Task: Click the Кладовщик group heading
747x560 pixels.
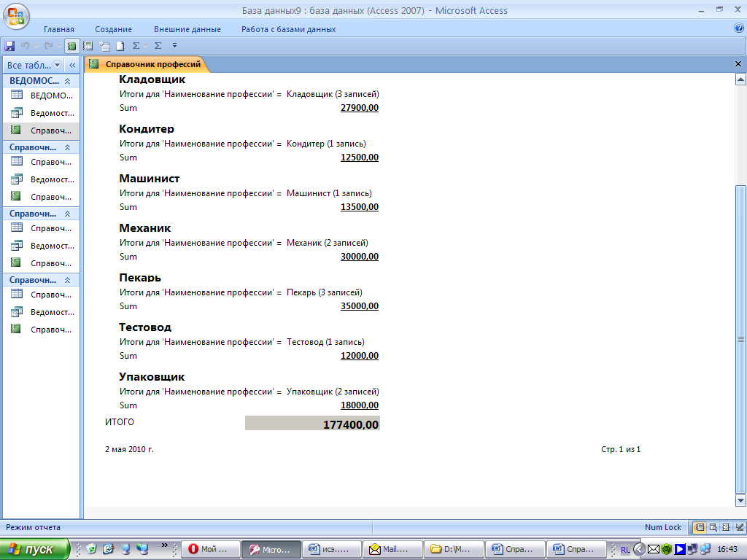Action: (x=152, y=79)
